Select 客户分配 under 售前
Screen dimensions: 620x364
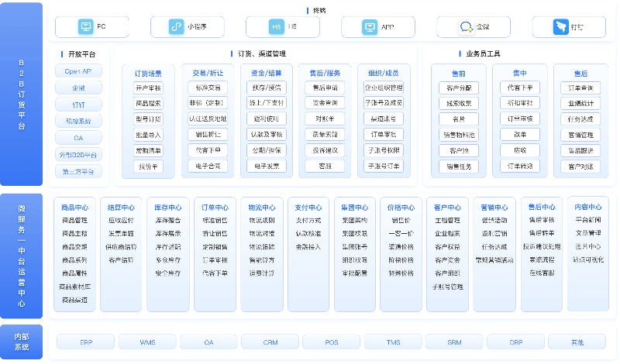click(x=459, y=88)
